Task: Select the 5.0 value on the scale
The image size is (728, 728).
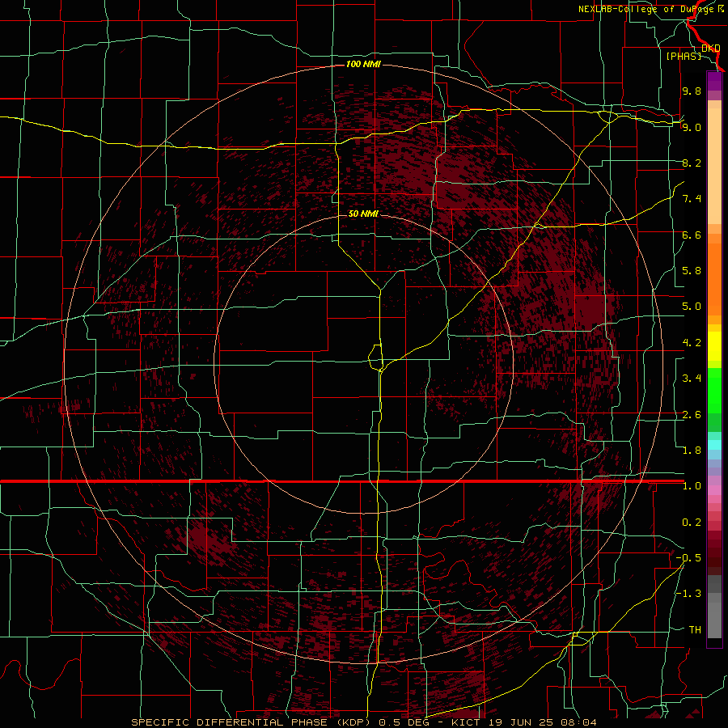Action: click(692, 307)
